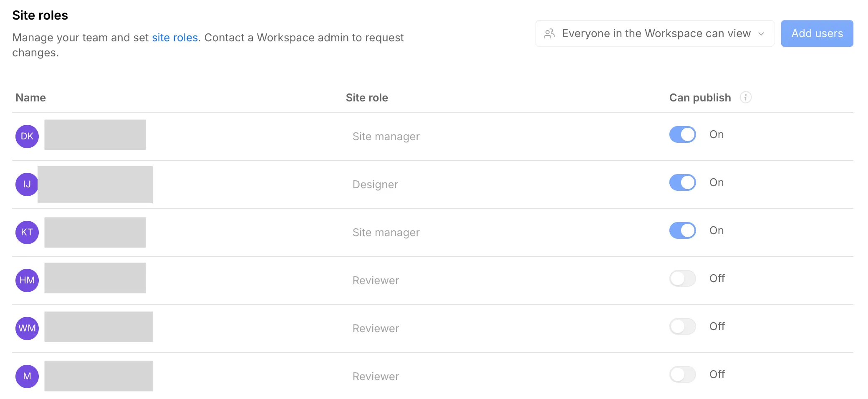868x399 pixels.
Task: Open IJ's Designer role selector
Action: pos(375,184)
